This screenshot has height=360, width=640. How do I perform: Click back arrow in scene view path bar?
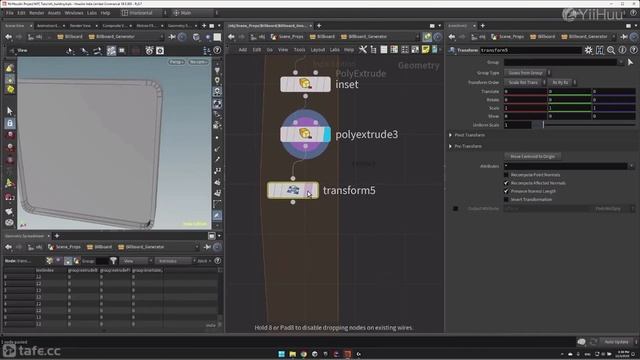click(9, 37)
